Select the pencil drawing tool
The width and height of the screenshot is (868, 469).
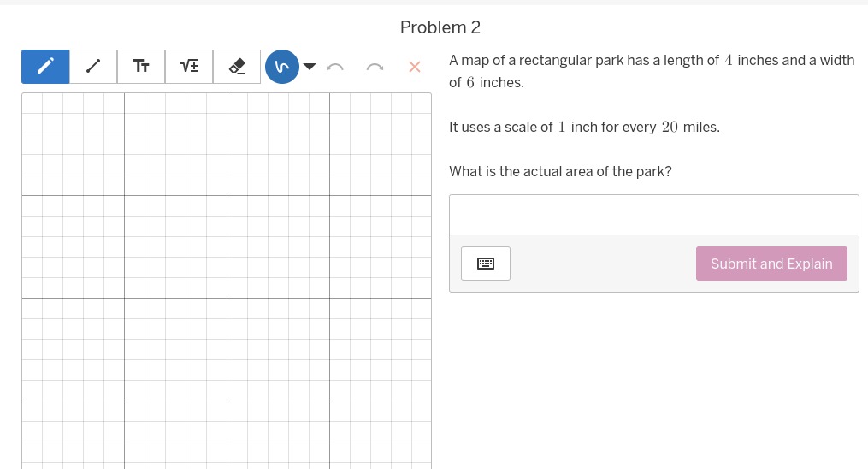[45, 66]
